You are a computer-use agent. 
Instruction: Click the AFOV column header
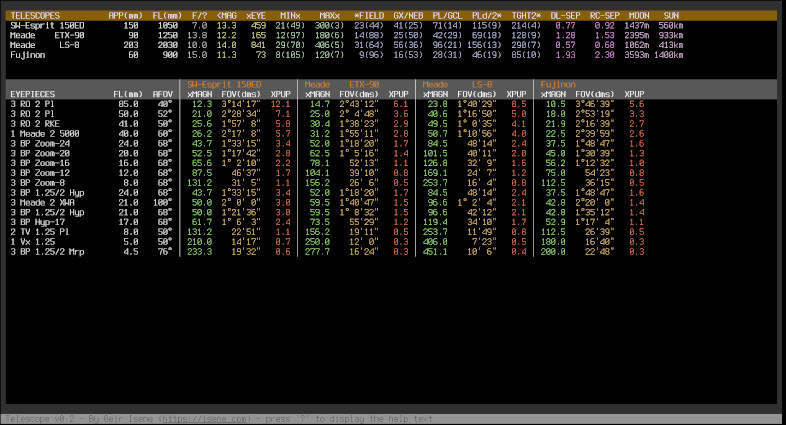163,94
